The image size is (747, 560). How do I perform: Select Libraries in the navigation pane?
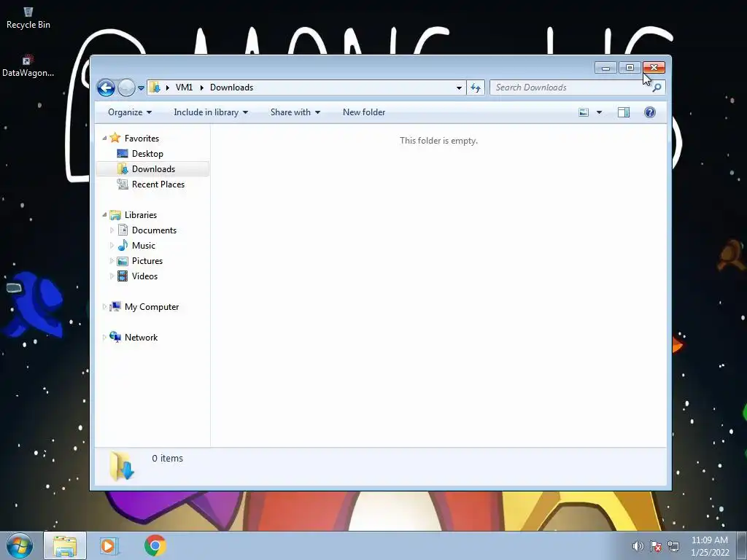coord(141,215)
